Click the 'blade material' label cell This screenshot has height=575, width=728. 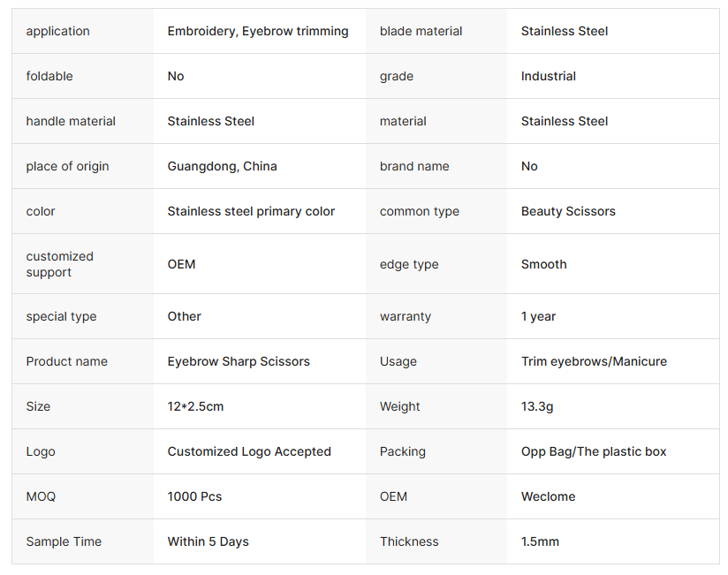(421, 31)
